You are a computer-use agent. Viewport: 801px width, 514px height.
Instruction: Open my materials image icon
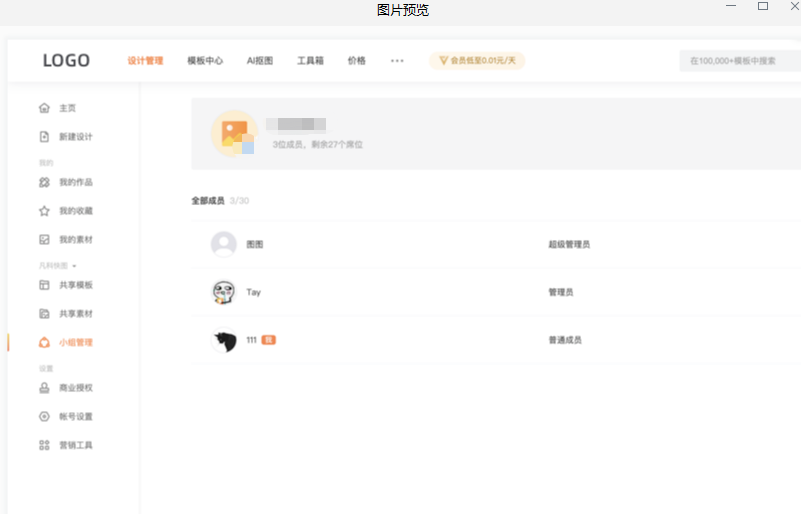click(44, 240)
